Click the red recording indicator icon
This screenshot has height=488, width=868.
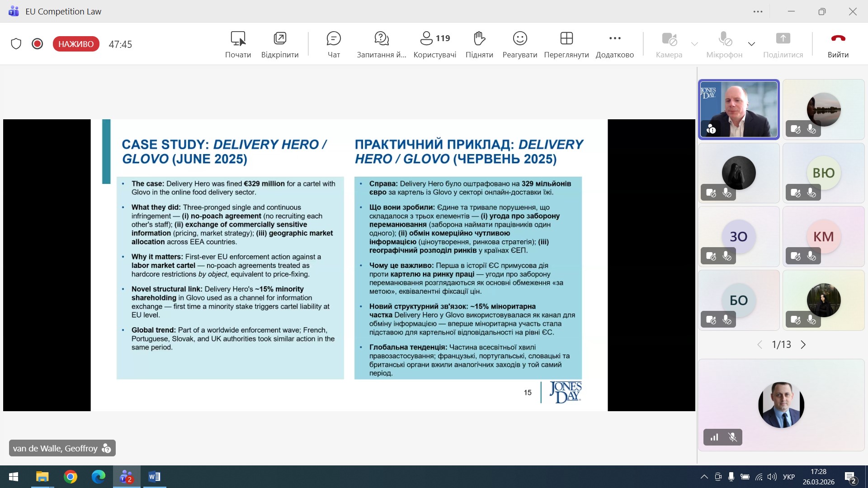coord(38,44)
